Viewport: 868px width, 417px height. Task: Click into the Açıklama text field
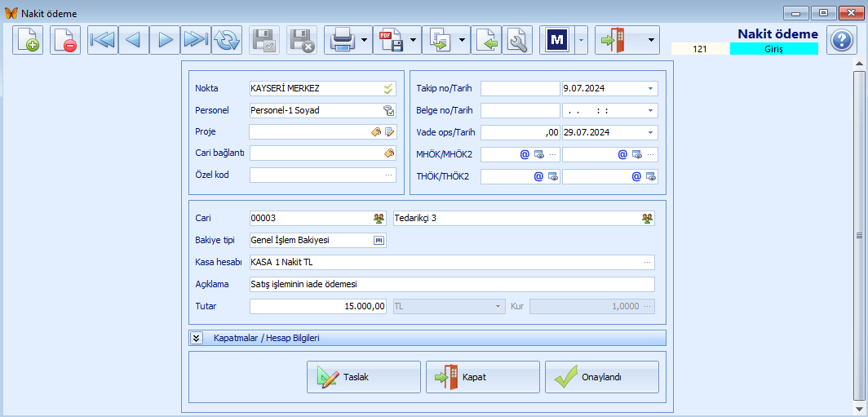tap(452, 284)
